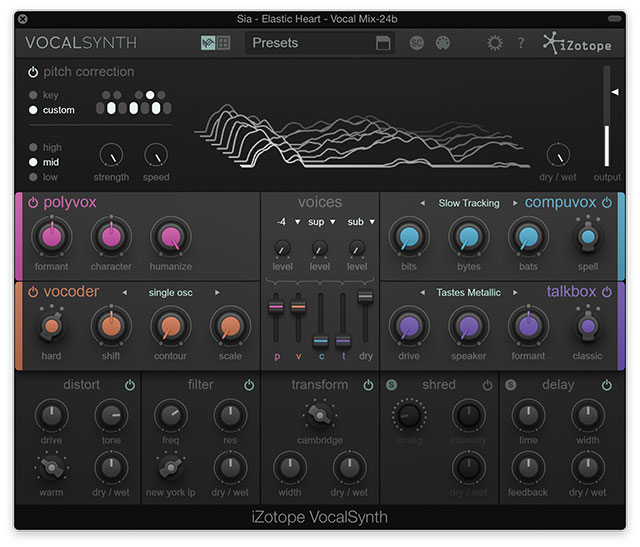640x547 pixels.
Task: Click the save preset disk icon
Action: (x=382, y=43)
